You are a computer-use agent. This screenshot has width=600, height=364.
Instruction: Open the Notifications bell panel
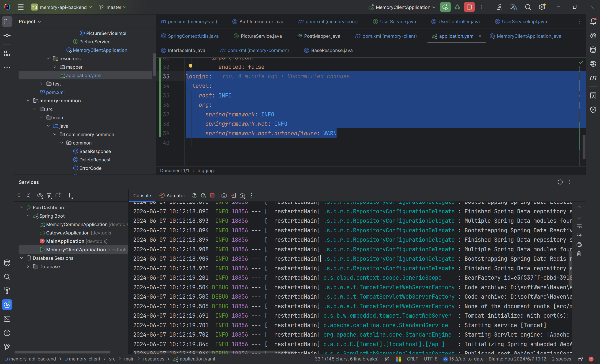(x=593, y=21)
